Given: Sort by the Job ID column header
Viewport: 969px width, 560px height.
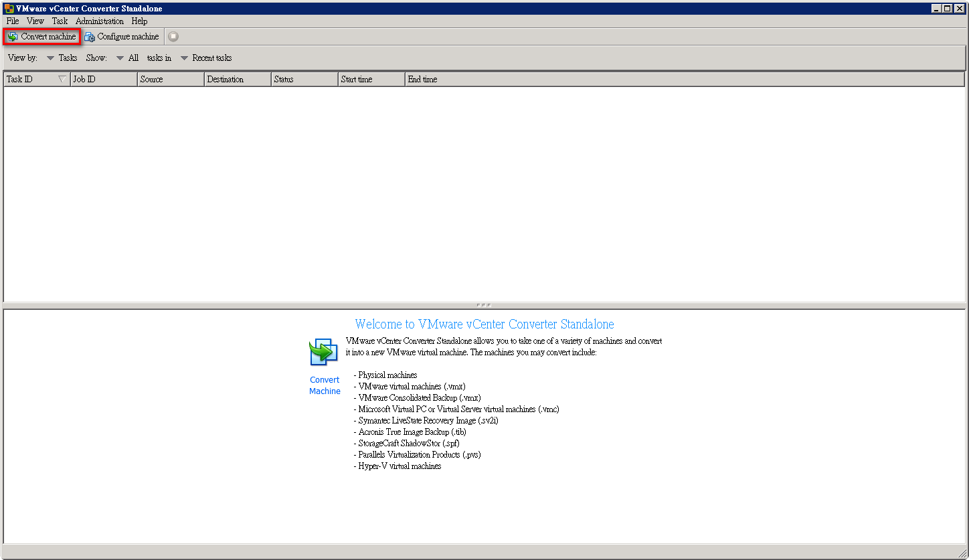Looking at the screenshot, I should point(104,79).
